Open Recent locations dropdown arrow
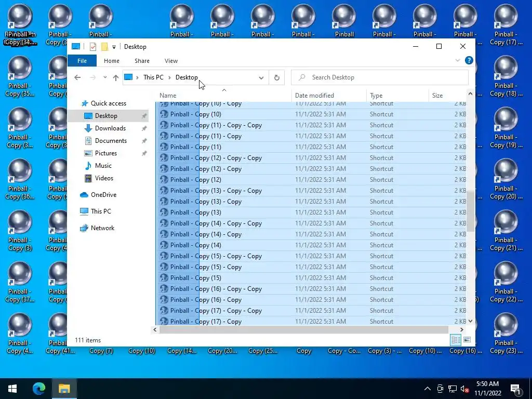This screenshot has width=532, height=399. pos(105,77)
